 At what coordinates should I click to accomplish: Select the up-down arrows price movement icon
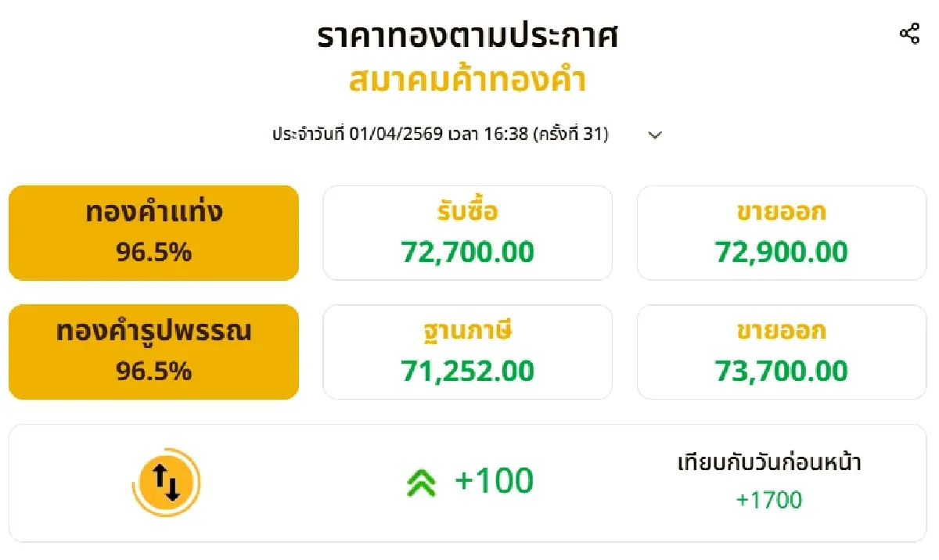point(165,483)
